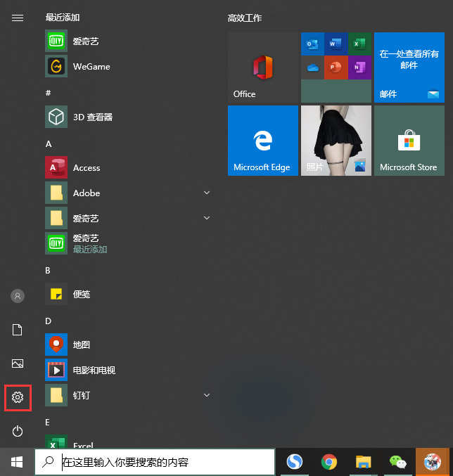Image resolution: width=453 pixels, height=476 pixels.
Task: Open PowerPoint in the Office group tile
Action: (336, 67)
